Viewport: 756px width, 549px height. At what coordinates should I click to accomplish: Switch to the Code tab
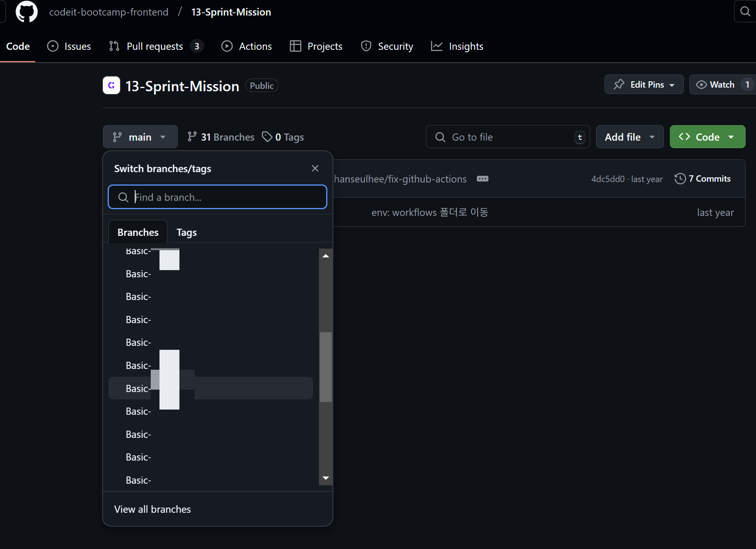pyautogui.click(x=18, y=46)
